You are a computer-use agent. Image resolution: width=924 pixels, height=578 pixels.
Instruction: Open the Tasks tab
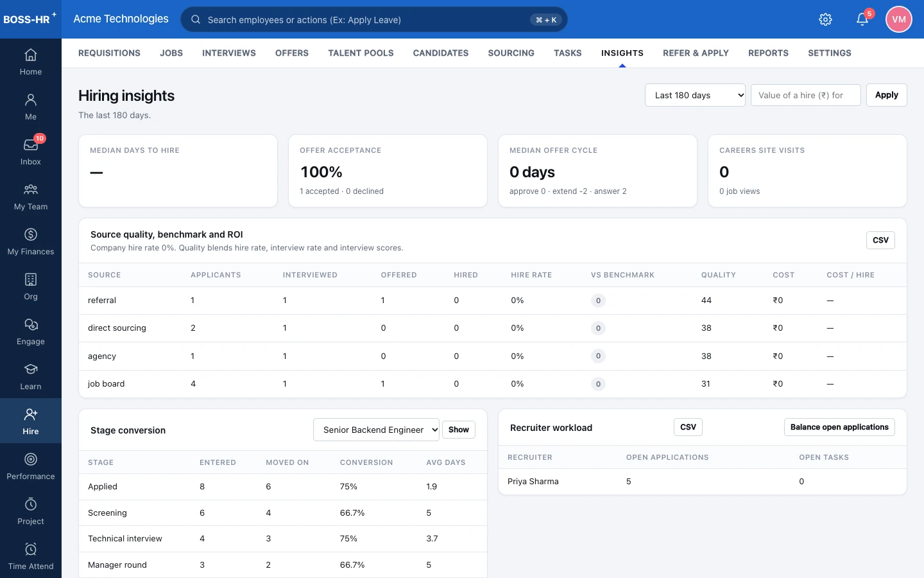pos(568,53)
